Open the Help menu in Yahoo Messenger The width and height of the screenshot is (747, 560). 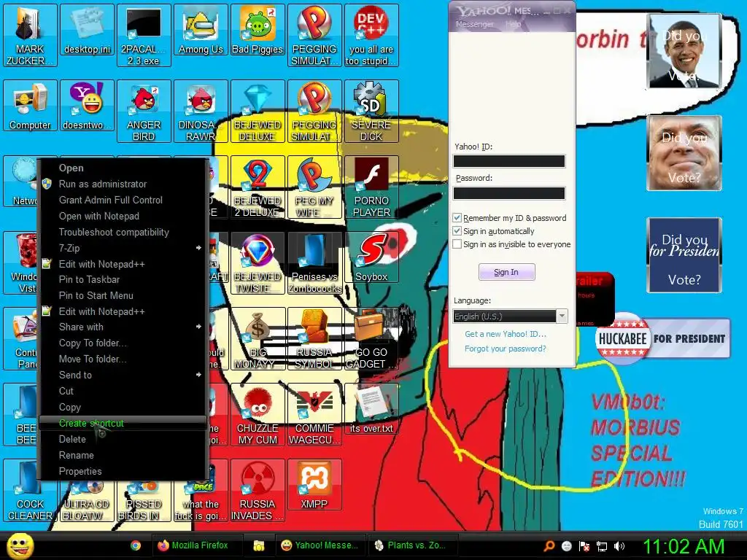(513, 24)
